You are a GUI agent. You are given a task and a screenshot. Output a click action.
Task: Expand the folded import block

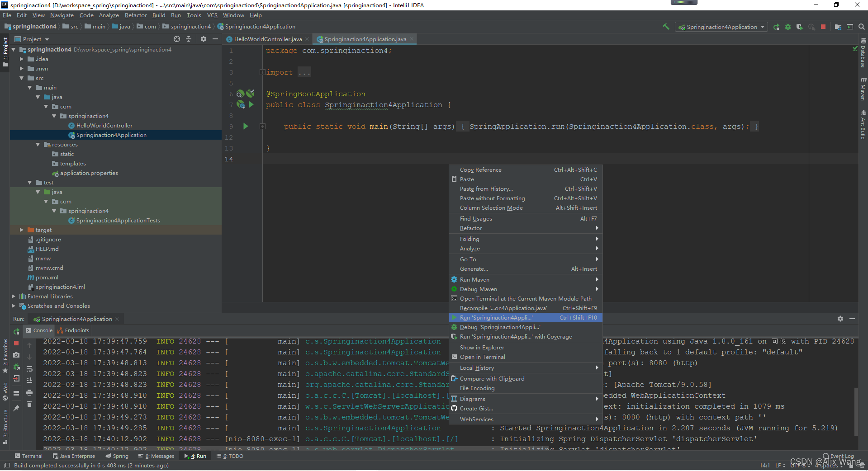coord(262,72)
